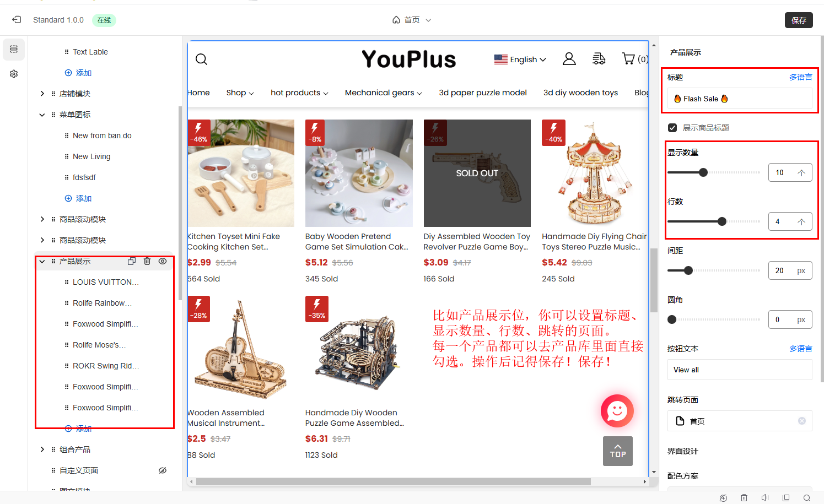This screenshot has width=824, height=504.
Task: Click the 间距 spacing slider handle
Action: (688, 270)
